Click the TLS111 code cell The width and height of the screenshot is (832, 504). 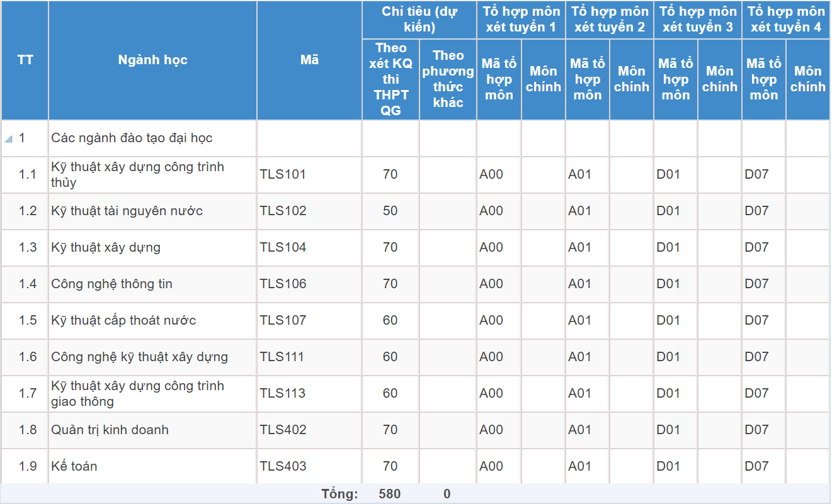(x=282, y=357)
